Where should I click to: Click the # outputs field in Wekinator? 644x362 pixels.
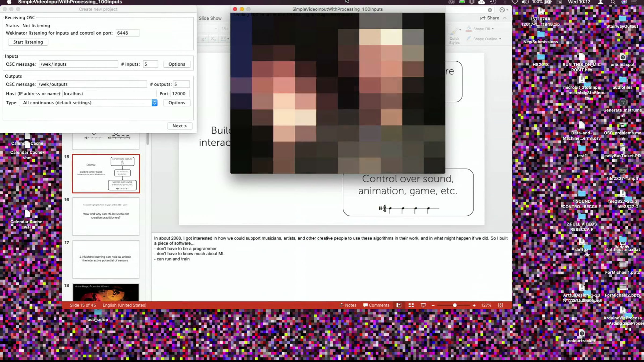click(181, 84)
